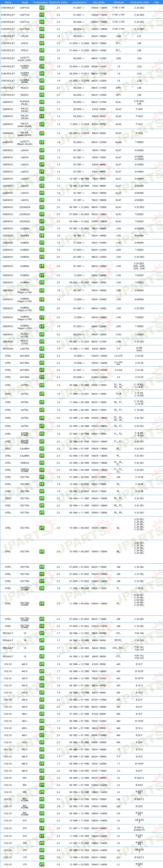163x868 pixels.
Task: Click the Rodzaj paliwa column header
Action: tap(40, 2)
